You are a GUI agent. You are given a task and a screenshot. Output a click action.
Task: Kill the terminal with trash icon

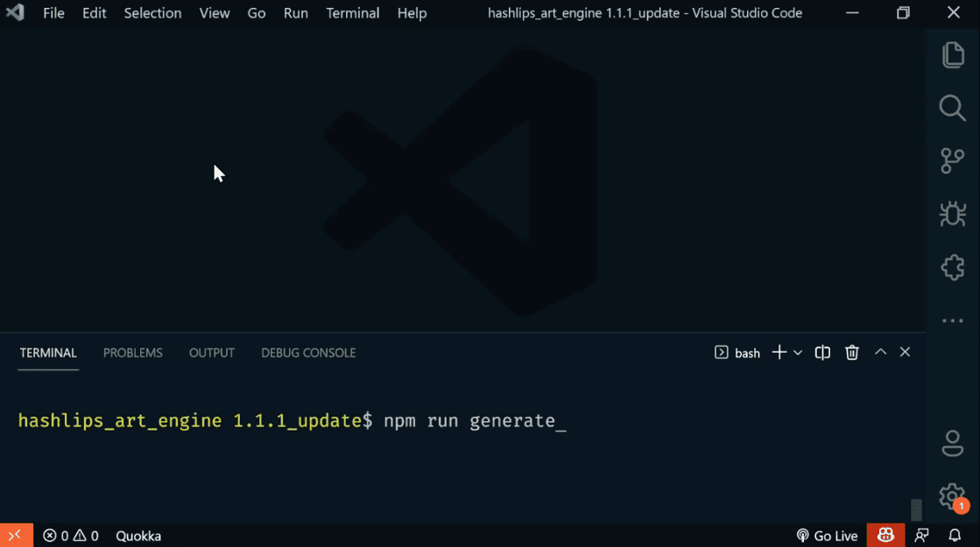coord(852,352)
